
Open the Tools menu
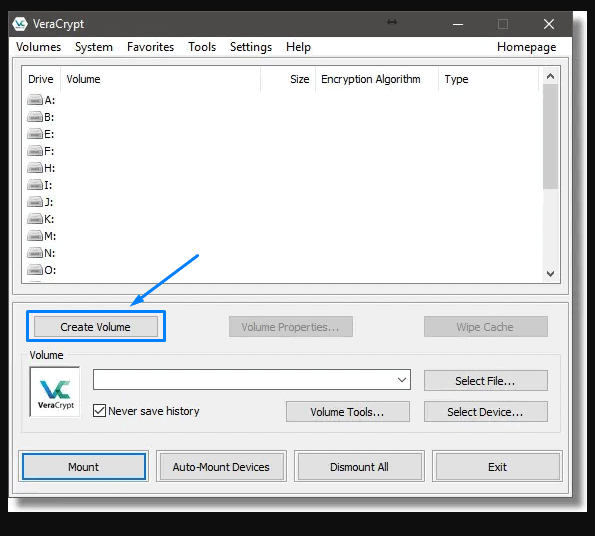pyautogui.click(x=202, y=47)
